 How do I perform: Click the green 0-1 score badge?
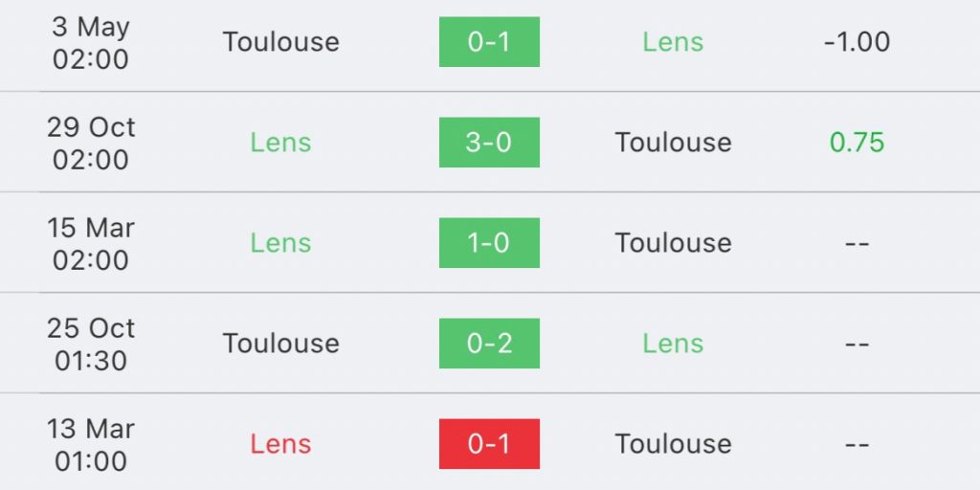pyautogui.click(x=489, y=42)
